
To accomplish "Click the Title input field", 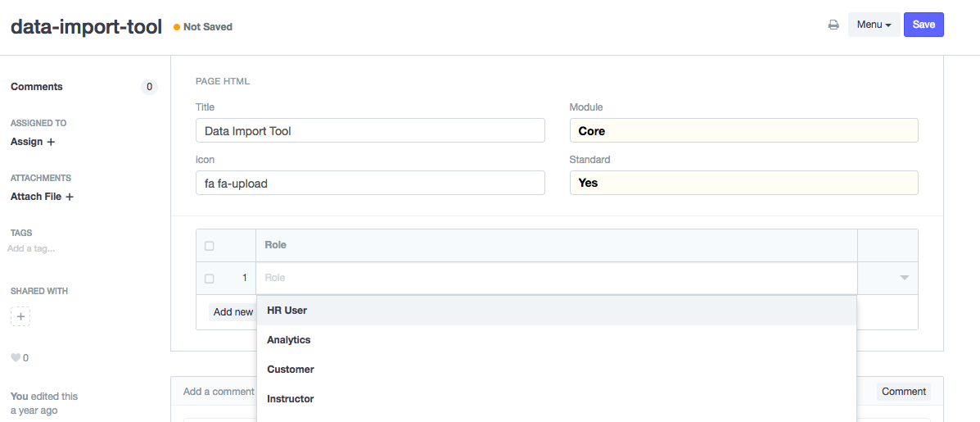I will point(370,131).
